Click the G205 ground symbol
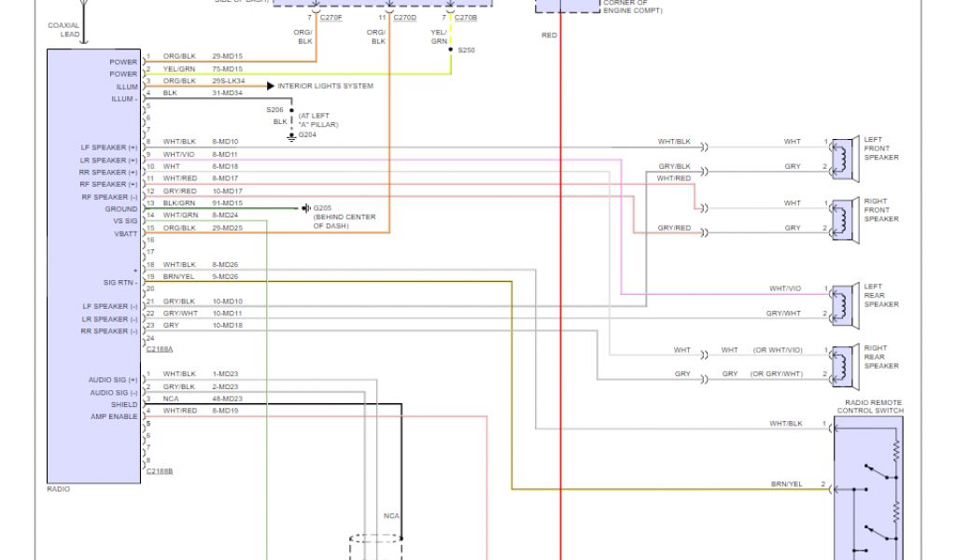 point(305,208)
